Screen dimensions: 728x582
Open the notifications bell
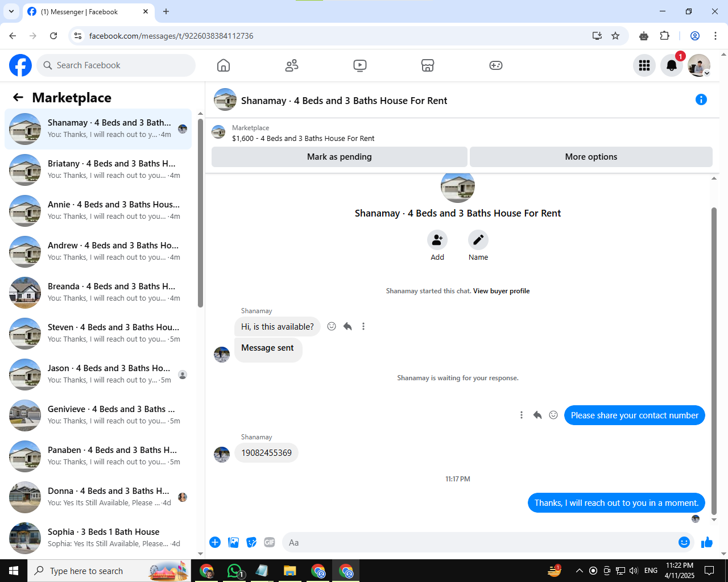click(x=672, y=65)
